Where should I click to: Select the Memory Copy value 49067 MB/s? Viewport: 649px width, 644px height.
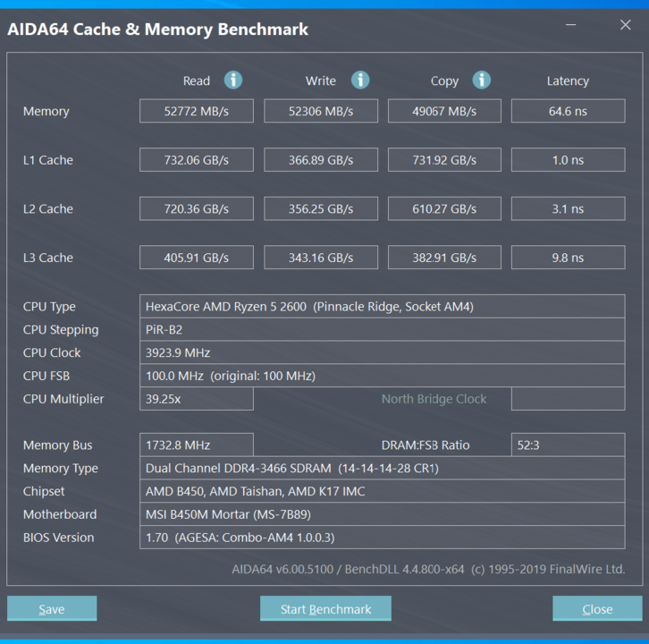(x=444, y=111)
